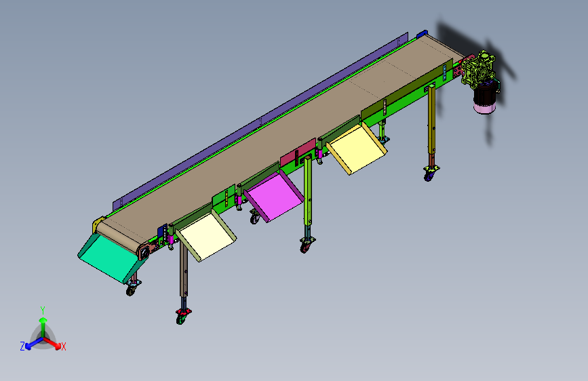This screenshot has height=381, width=588.
Task: Click the Z axis of the view triad
Action: tap(31, 344)
